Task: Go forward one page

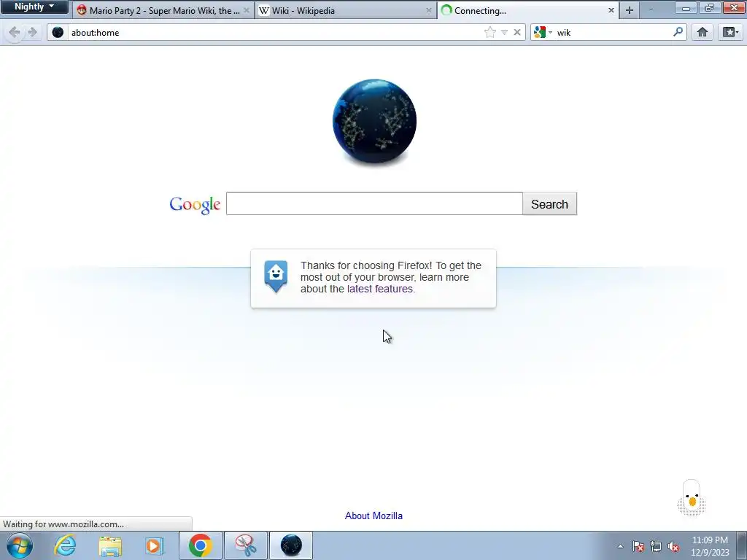Action: pos(32,32)
